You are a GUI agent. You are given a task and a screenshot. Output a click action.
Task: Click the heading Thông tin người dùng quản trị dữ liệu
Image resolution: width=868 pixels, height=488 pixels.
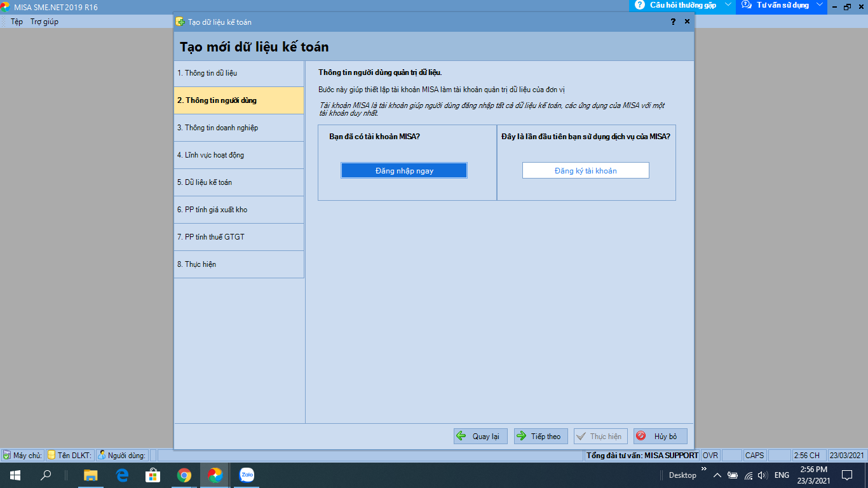(380, 72)
